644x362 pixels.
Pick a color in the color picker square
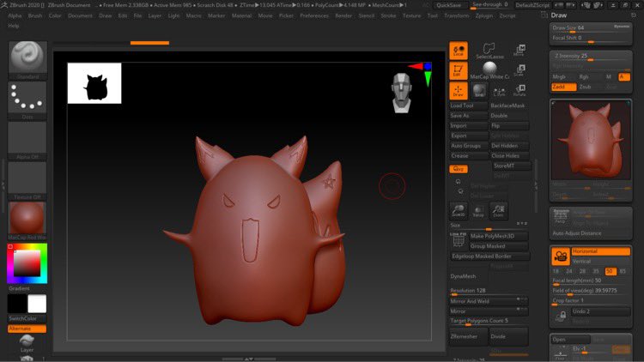coord(27,263)
